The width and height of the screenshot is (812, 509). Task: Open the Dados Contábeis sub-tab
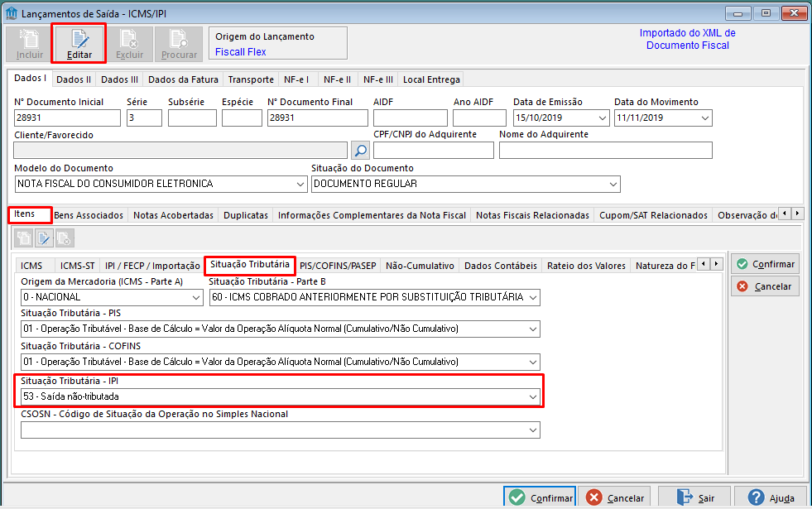coord(501,266)
